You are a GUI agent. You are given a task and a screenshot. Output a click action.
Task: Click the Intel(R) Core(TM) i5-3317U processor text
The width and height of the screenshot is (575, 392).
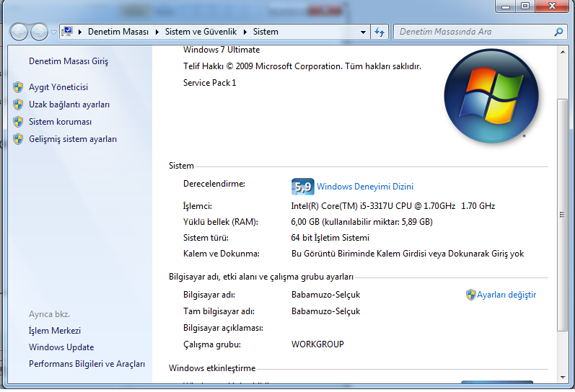tap(393, 206)
